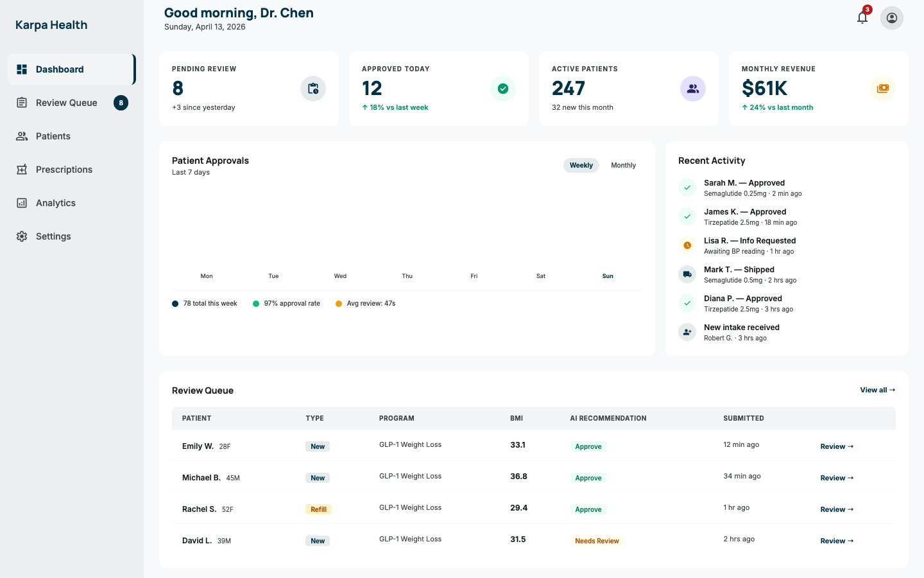Click the View all link
This screenshot has height=578, width=924.
[877, 390]
